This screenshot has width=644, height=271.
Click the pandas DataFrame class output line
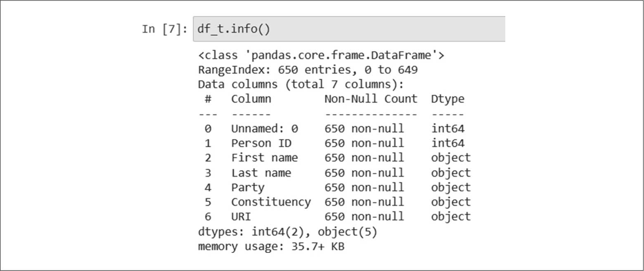pos(321,55)
